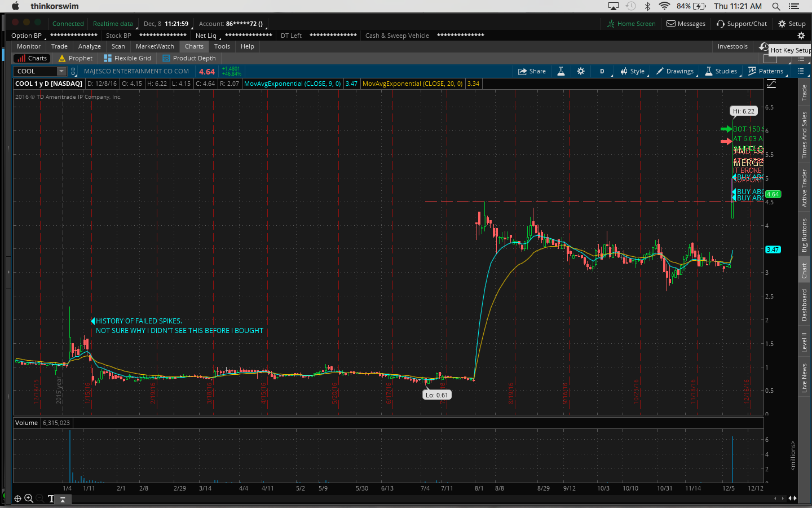Click the crosshair pan icon at bottom left
812x508 pixels.
17,498
